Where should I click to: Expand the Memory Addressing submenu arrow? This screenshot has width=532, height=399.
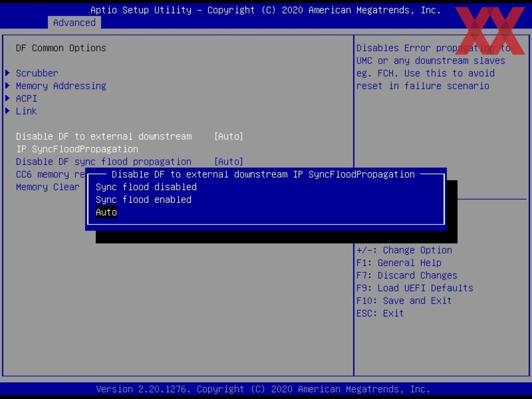[7, 86]
